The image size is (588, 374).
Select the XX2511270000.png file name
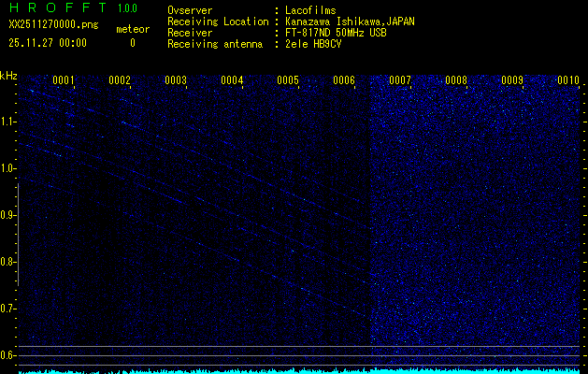click(x=48, y=25)
